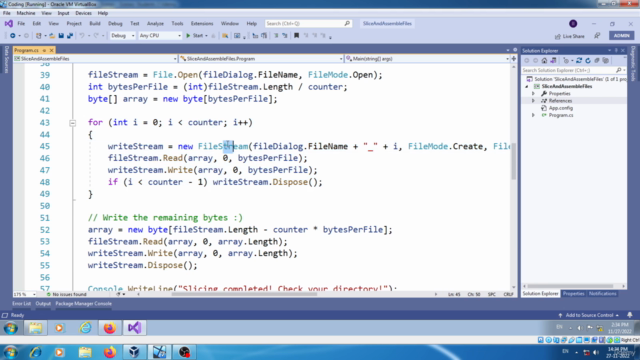Select the Solution 'SliceAndAssembleFiles' root node
The image size is (640, 360).
click(577, 79)
